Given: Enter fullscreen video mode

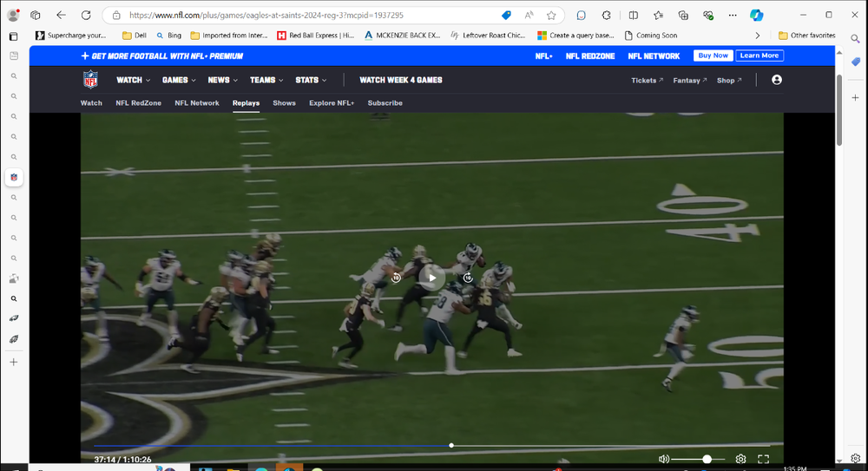Looking at the screenshot, I should click(x=764, y=459).
